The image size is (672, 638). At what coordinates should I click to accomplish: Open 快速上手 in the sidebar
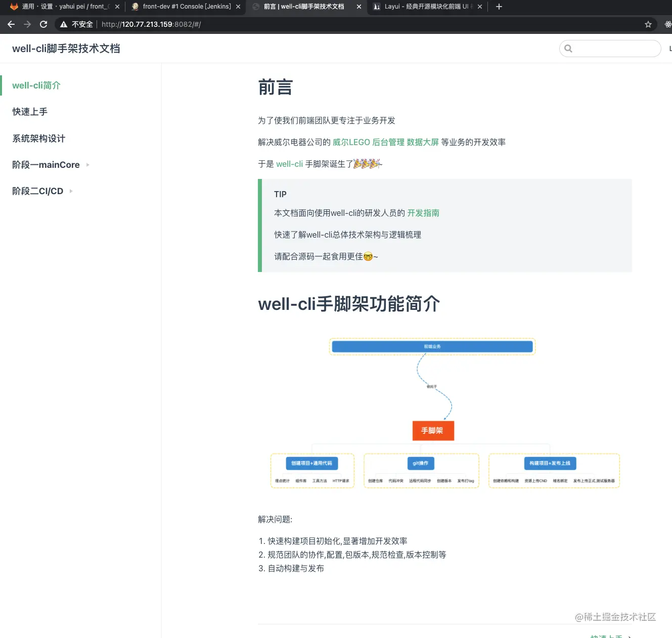click(x=30, y=112)
